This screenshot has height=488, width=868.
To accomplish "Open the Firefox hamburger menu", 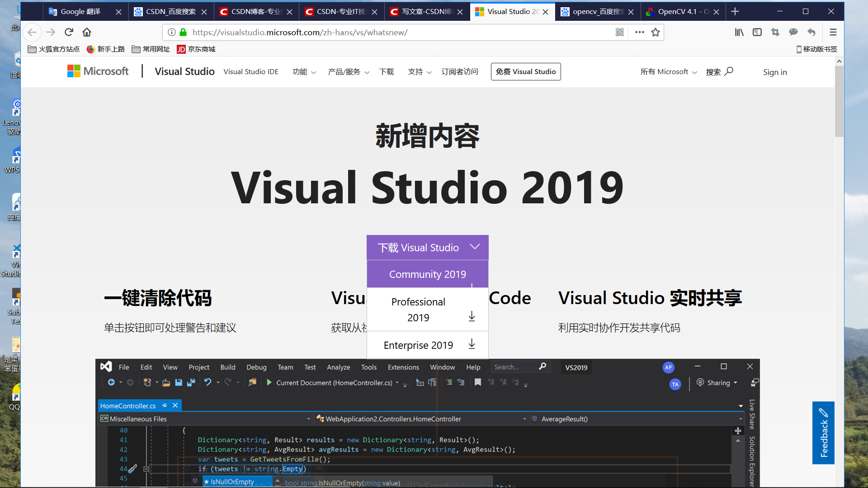I will (x=833, y=32).
